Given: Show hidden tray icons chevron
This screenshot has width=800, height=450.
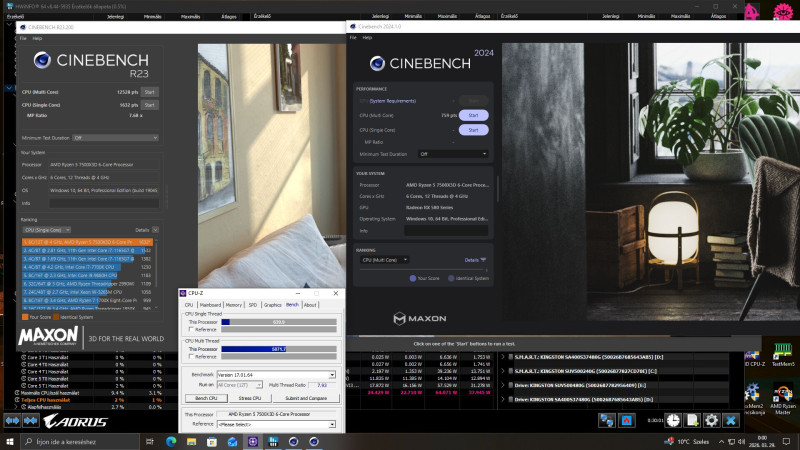Looking at the screenshot, I should click(721, 441).
